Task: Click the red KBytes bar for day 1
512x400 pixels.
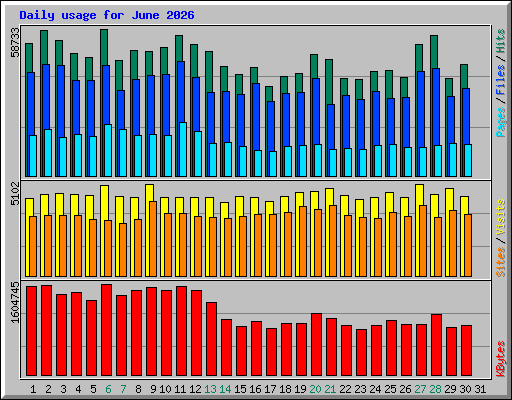Action: (32, 331)
